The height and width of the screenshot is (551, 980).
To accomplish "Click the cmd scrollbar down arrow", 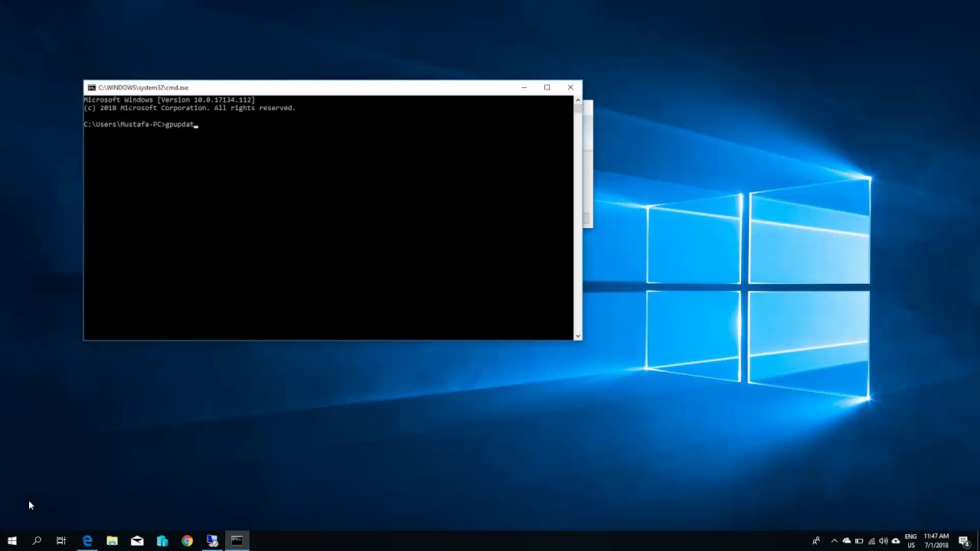I will [577, 336].
